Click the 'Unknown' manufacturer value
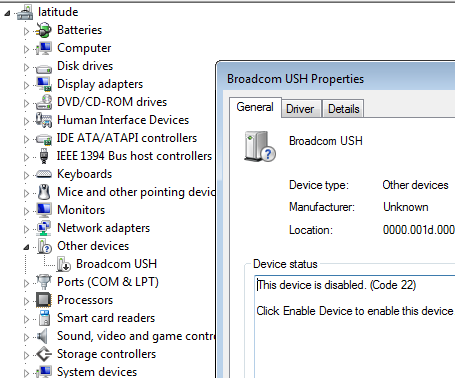Viewport: 455px width, 378px height. pyautogui.click(x=406, y=207)
